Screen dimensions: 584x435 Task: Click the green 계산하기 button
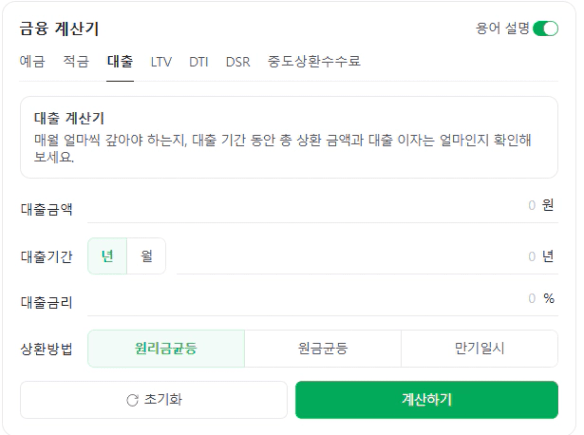click(427, 400)
